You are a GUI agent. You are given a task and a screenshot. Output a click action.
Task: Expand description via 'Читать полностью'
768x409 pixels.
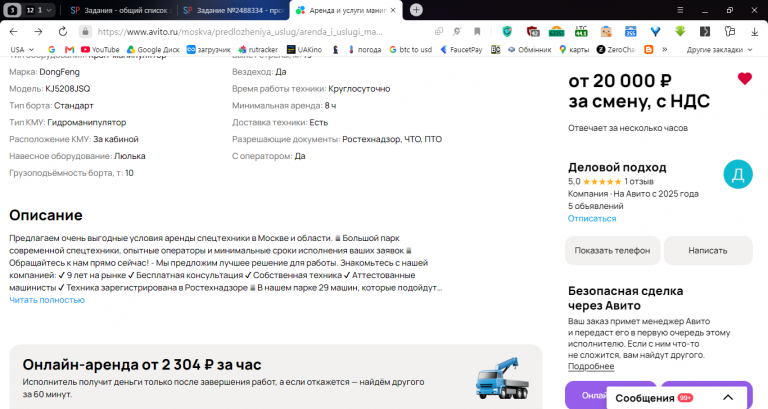pos(47,300)
